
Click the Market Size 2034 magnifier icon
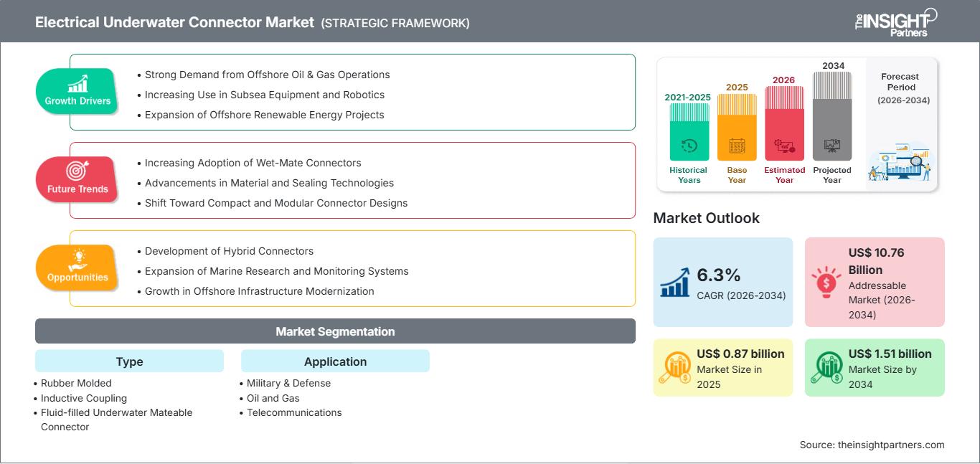(827, 368)
